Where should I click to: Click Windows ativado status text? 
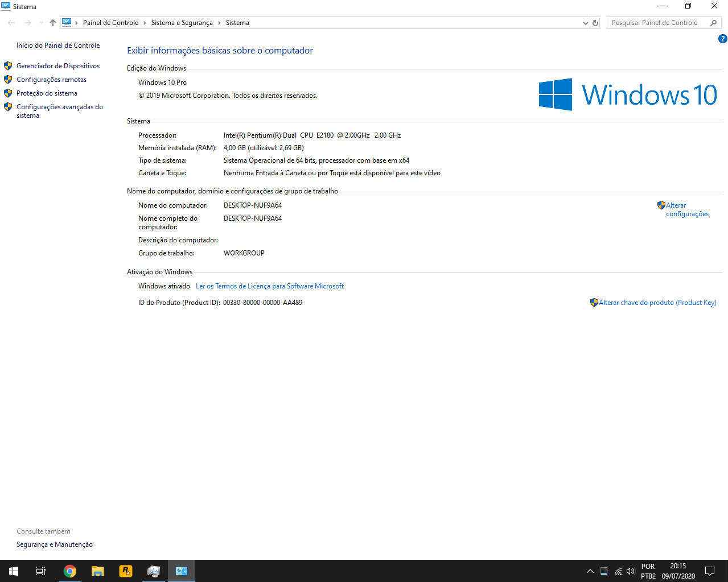tap(164, 286)
